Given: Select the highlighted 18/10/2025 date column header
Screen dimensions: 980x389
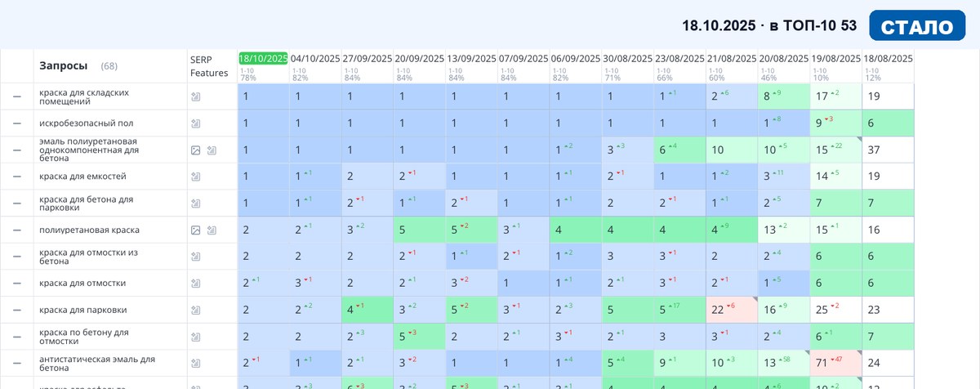Looking at the screenshot, I should tap(264, 58).
